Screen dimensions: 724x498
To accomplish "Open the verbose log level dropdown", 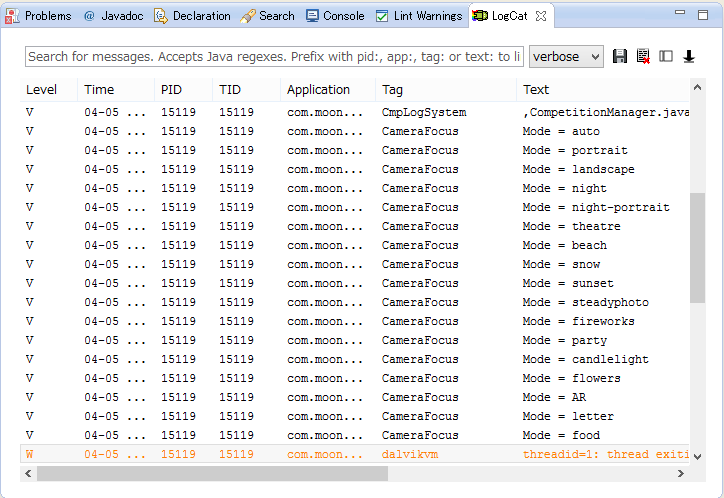I will pyautogui.click(x=566, y=57).
